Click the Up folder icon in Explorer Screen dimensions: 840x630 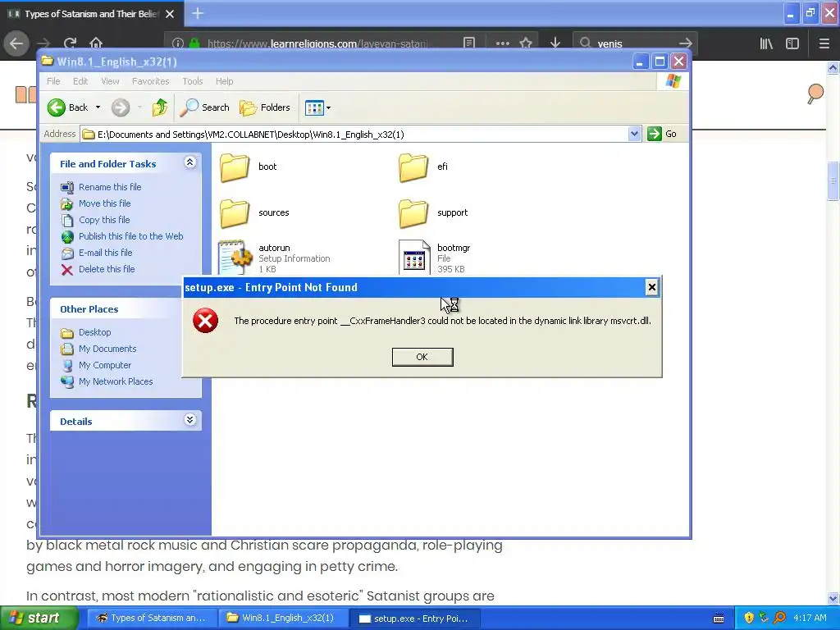point(159,107)
